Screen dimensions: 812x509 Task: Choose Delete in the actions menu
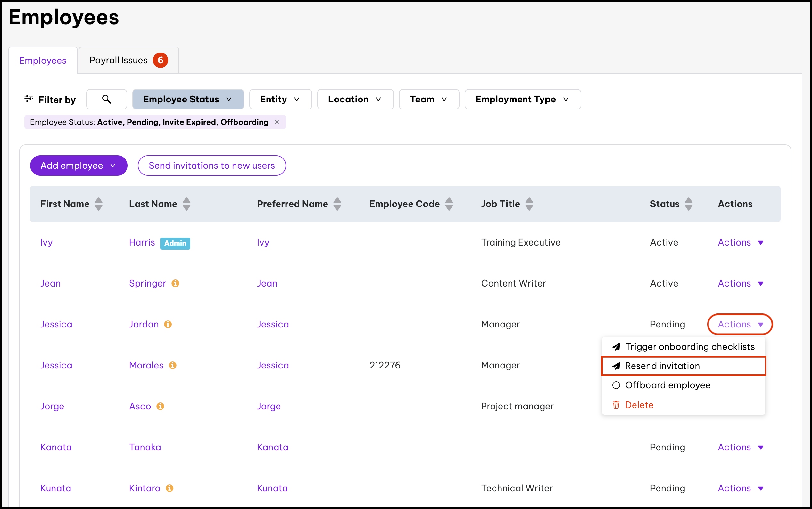tap(639, 405)
